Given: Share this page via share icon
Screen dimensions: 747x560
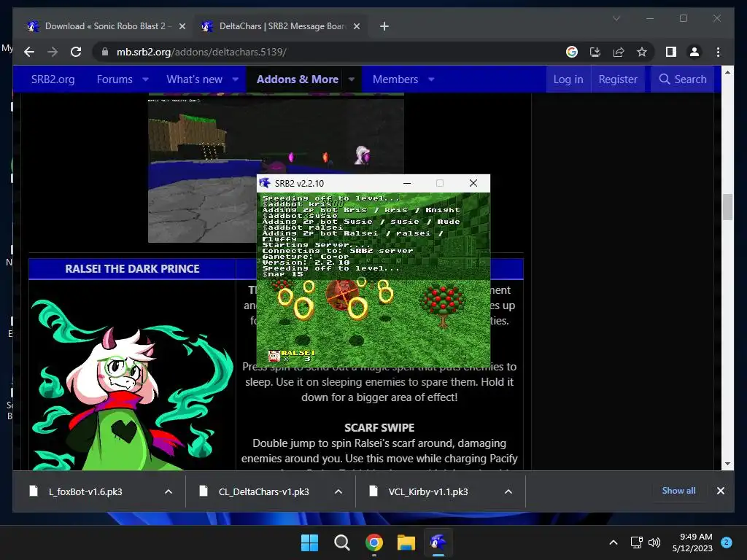Looking at the screenshot, I should pos(619,52).
